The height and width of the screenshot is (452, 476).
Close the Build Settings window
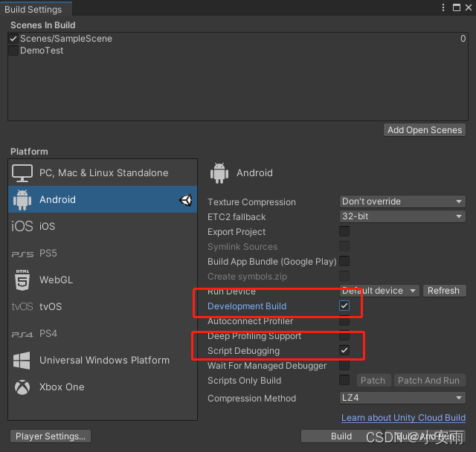point(469,7)
